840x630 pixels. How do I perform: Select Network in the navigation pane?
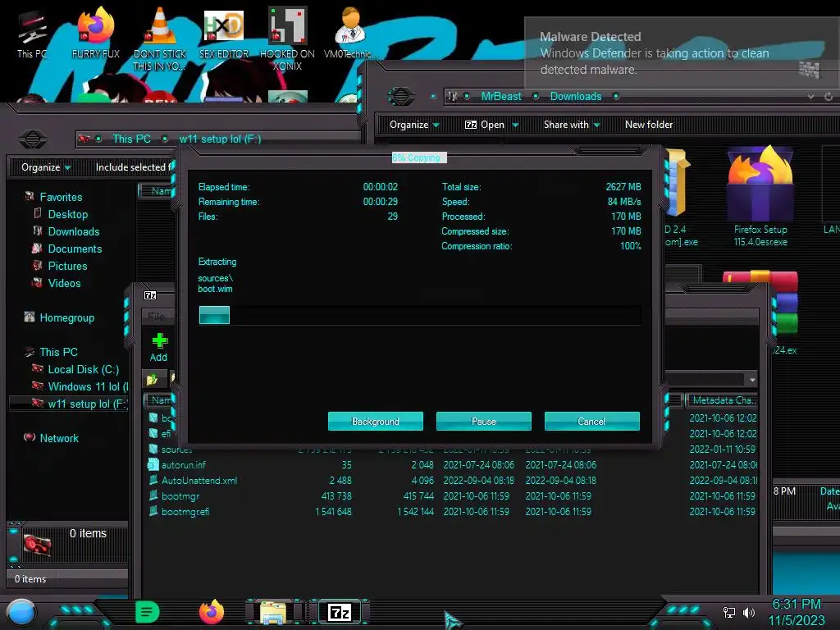[x=58, y=438]
